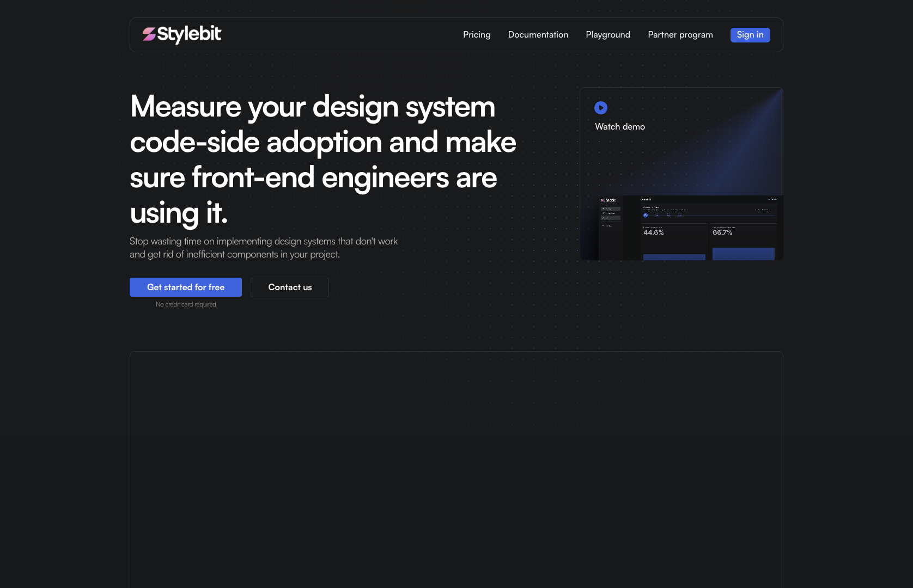Select the last step circle in demo progress

[680, 216]
